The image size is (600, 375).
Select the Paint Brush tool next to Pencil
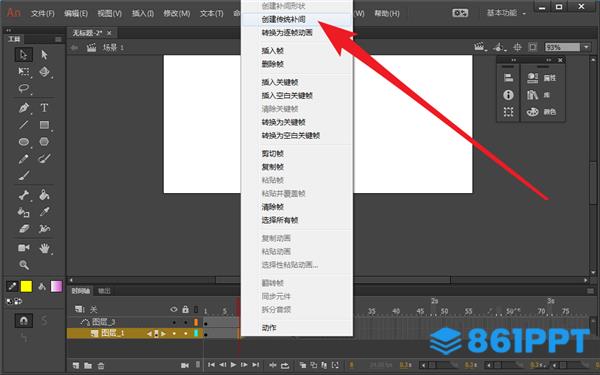(x=44, y=158)
